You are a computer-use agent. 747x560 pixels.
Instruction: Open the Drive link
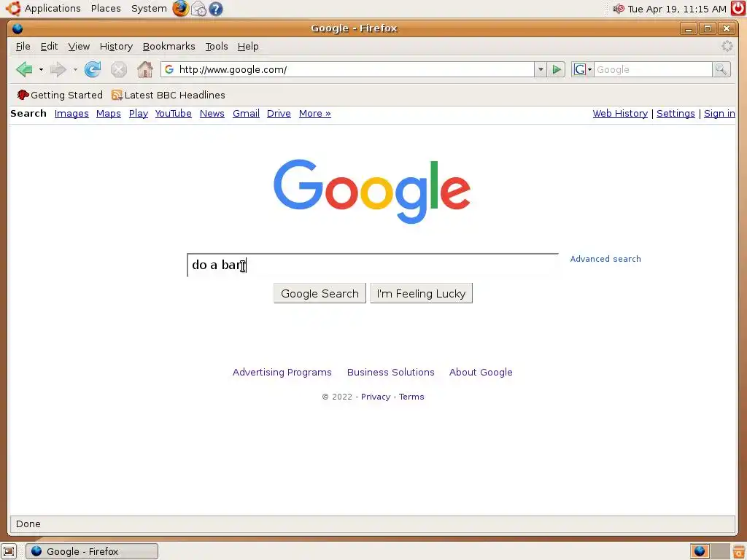tap(279, 113)
